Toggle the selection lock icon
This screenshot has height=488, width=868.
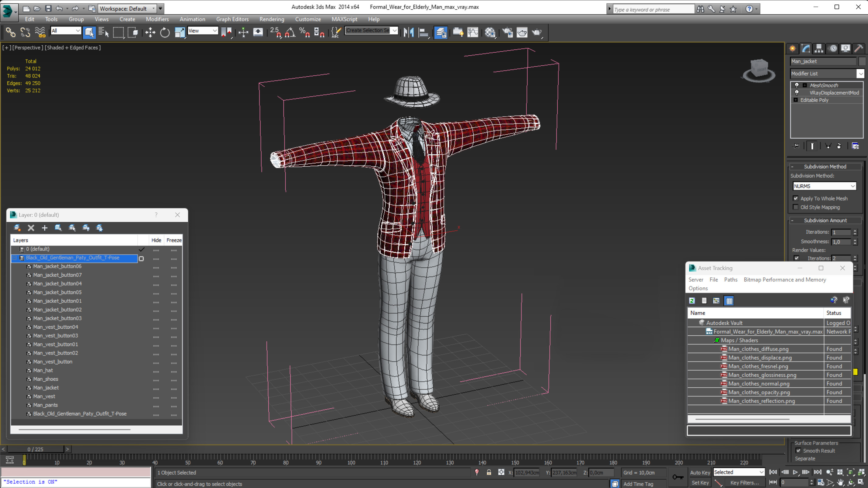coord(489,472)
